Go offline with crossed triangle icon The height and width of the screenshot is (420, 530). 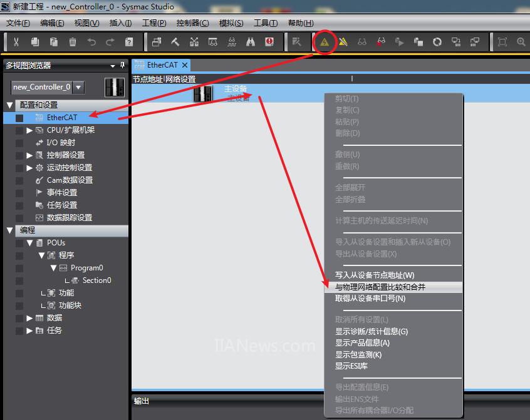343,42
